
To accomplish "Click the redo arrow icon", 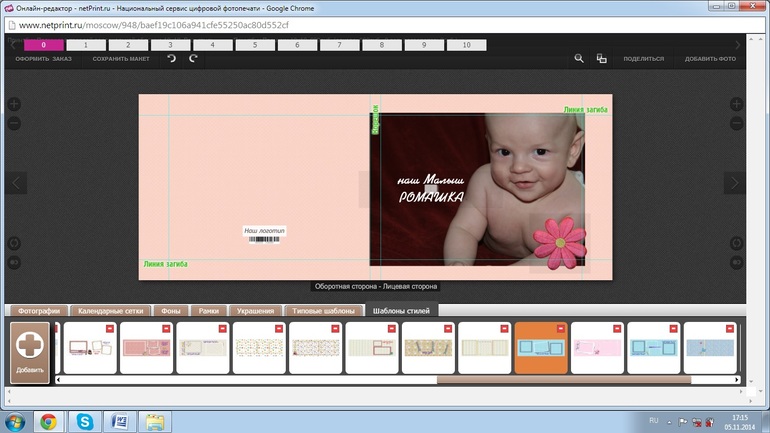I will click(193, 59).
